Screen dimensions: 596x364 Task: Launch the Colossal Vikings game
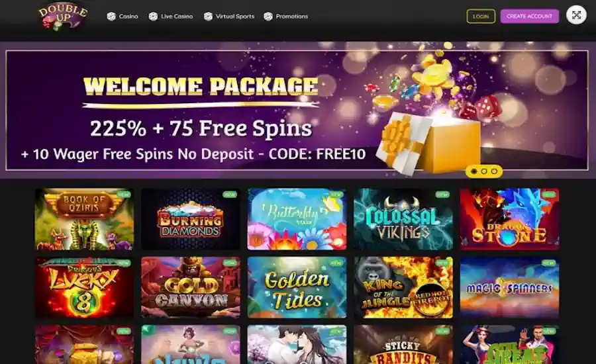[x=403, y=219]
